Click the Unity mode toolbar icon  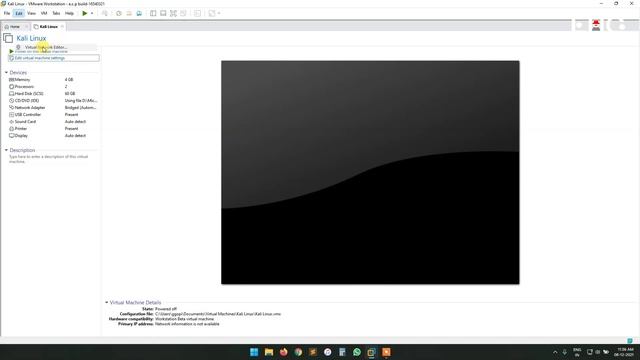(x=183, y=13)
